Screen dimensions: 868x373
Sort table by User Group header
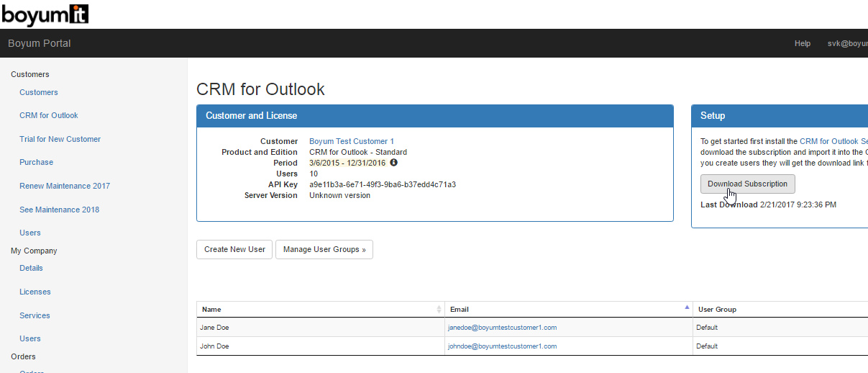tap(780, 310)
